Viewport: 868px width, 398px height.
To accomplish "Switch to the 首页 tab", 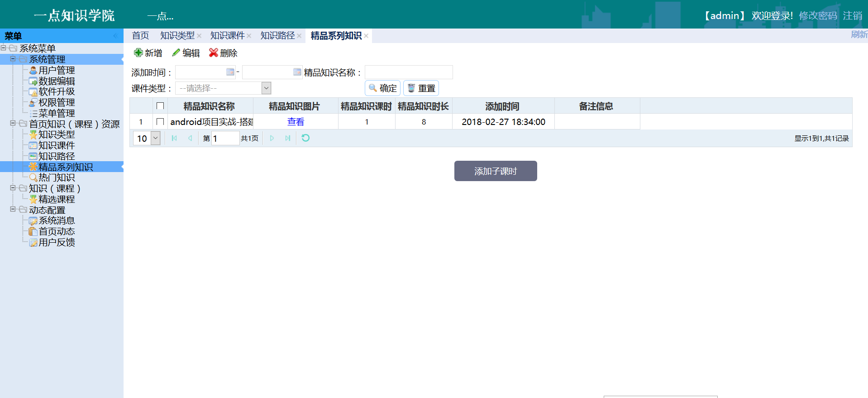I will coord(140,36).
